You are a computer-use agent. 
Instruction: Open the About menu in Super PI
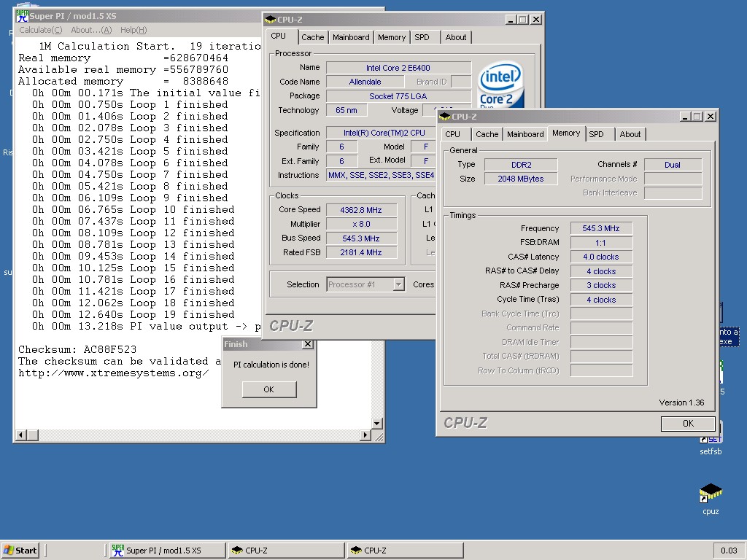pos(91,30)
